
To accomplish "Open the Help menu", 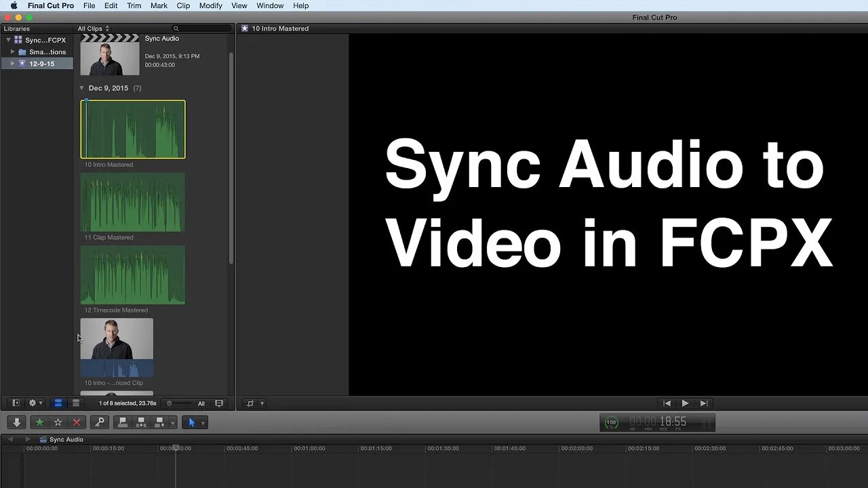I will pos(301,5).
